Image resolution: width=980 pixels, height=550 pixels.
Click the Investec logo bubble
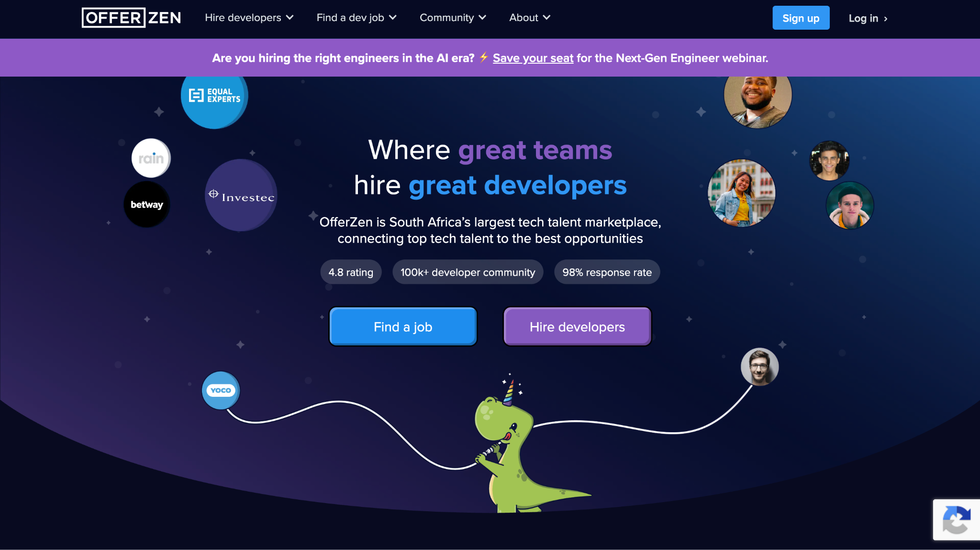pos(241,195)
